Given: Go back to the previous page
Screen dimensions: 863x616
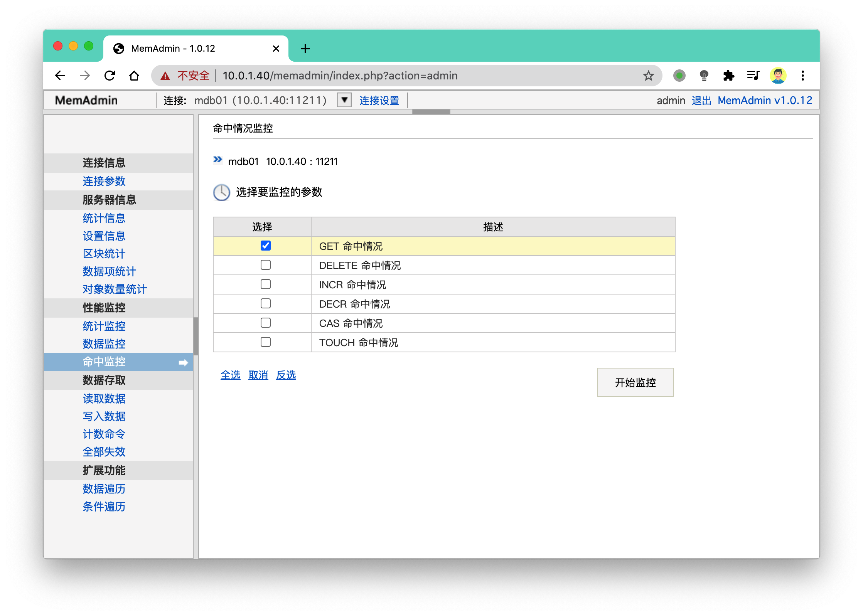Looking at the screenshot, I should [60, 76].
